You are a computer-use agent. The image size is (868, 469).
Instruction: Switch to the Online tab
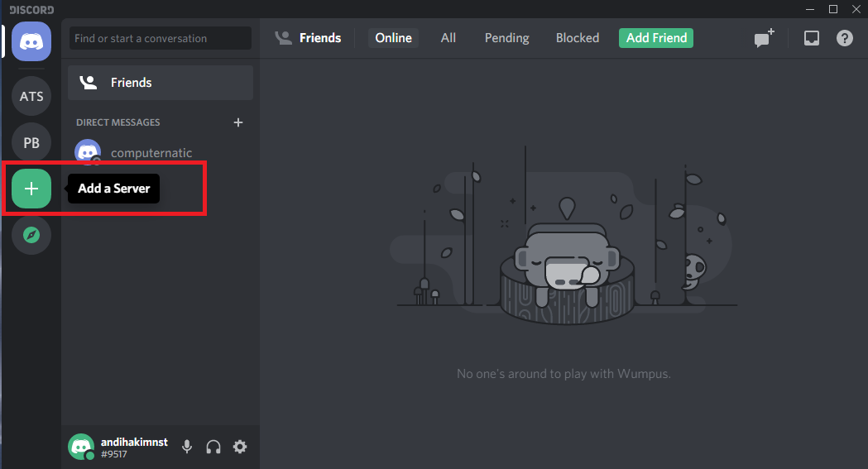394,38
